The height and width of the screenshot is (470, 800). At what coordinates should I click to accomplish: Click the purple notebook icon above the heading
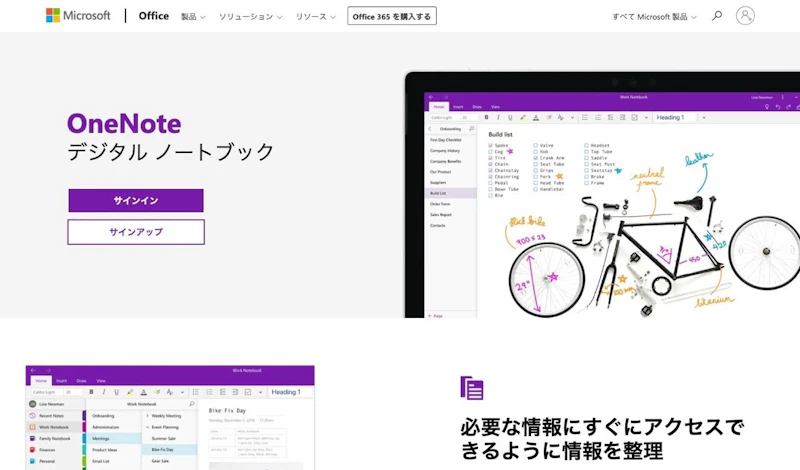[471, 388]
